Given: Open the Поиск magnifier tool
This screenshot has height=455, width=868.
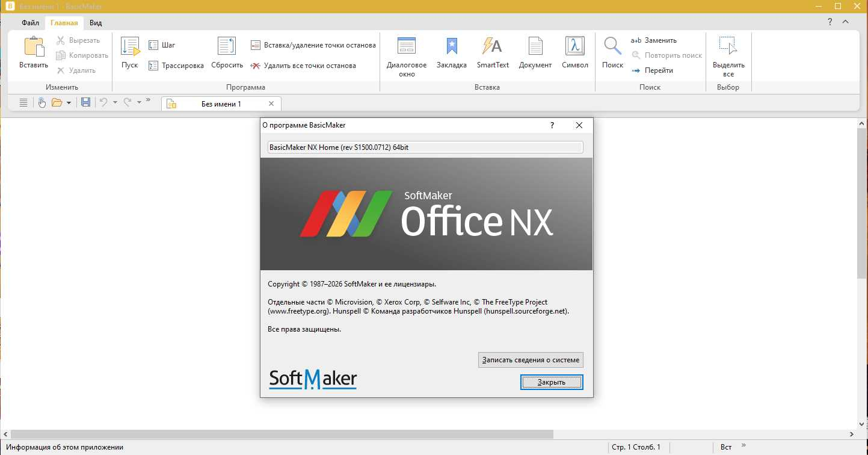Looking at the screenshot, I should [x=612, y=46].
